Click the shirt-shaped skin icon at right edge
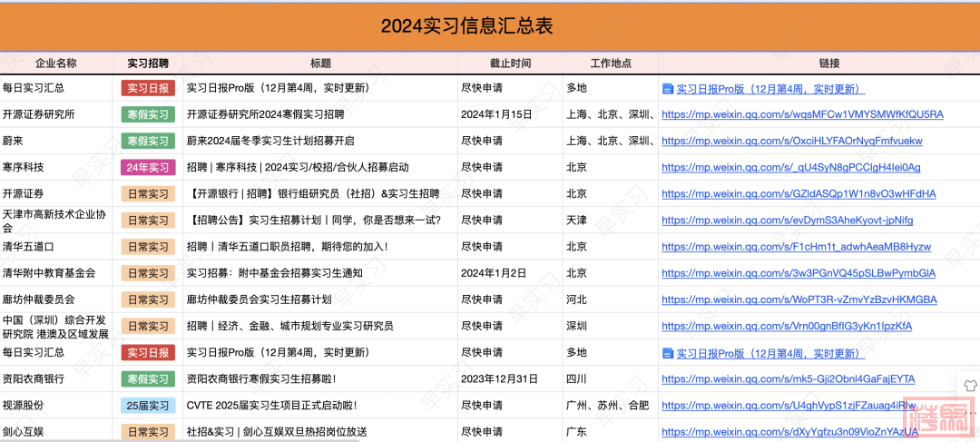 pos(970,385)
